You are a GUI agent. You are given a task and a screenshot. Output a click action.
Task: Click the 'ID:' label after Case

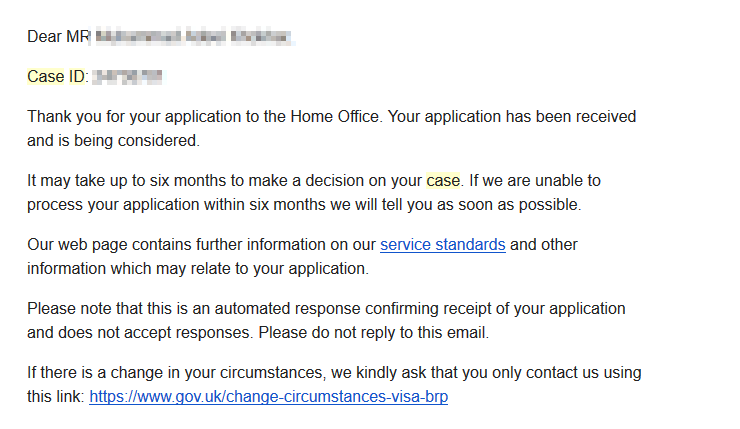(x=78, y=76)
